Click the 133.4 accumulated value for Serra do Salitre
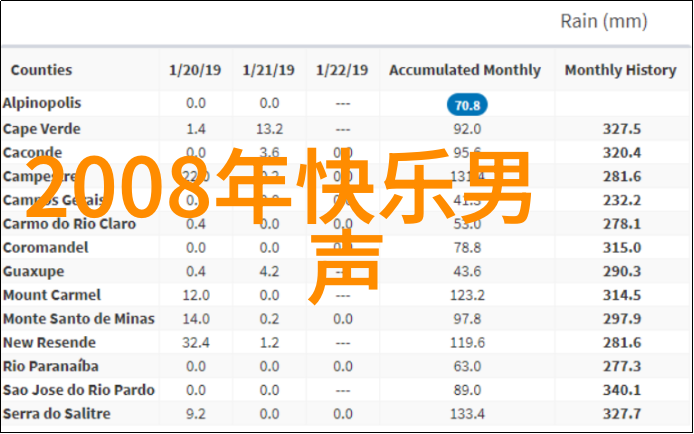 [467, 414]
